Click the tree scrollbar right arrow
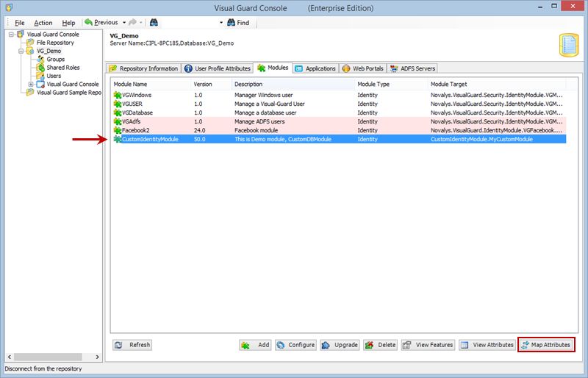588x378 pixels. tap(98, 357)
